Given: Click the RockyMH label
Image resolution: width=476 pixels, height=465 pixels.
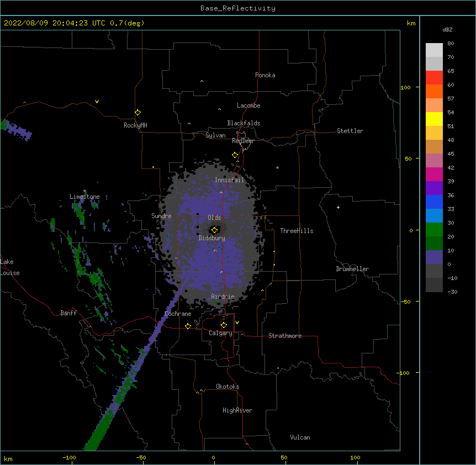Looking at the screenshot, I should (x=135, y=125).
